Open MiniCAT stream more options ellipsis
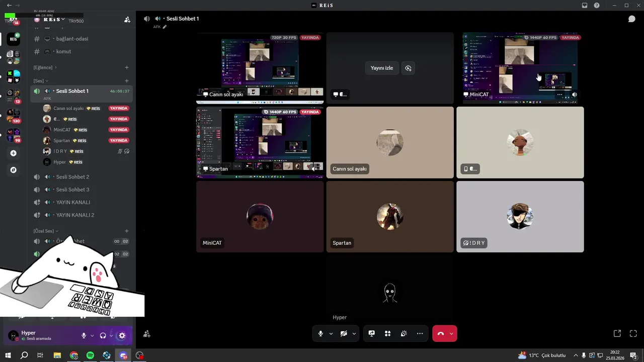 [x=559, y=95]
